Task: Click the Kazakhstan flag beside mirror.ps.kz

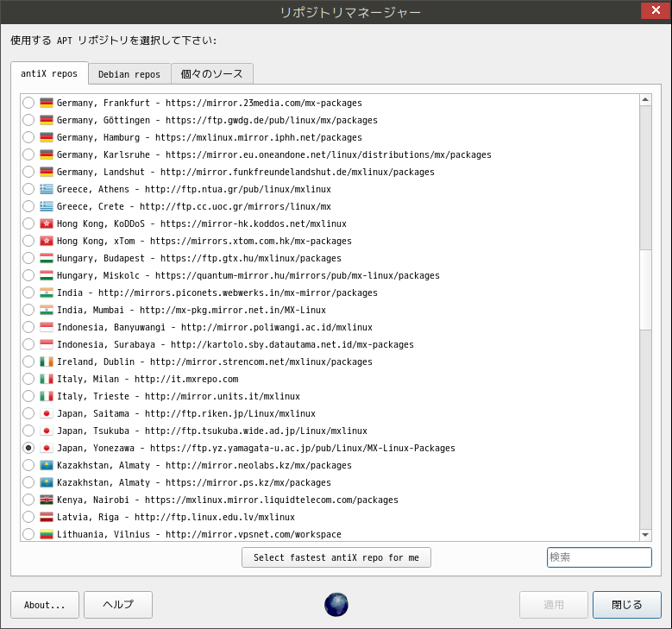Action: coord(47,482)
